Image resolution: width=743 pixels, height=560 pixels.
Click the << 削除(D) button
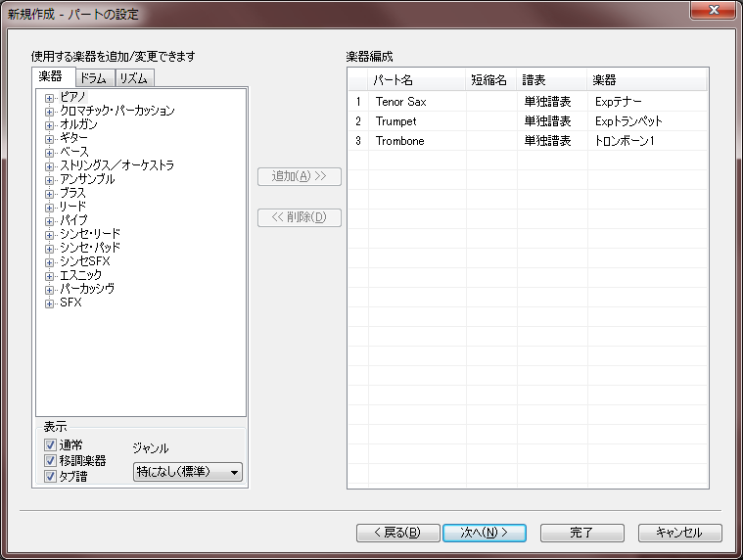(x=300, y=217)
